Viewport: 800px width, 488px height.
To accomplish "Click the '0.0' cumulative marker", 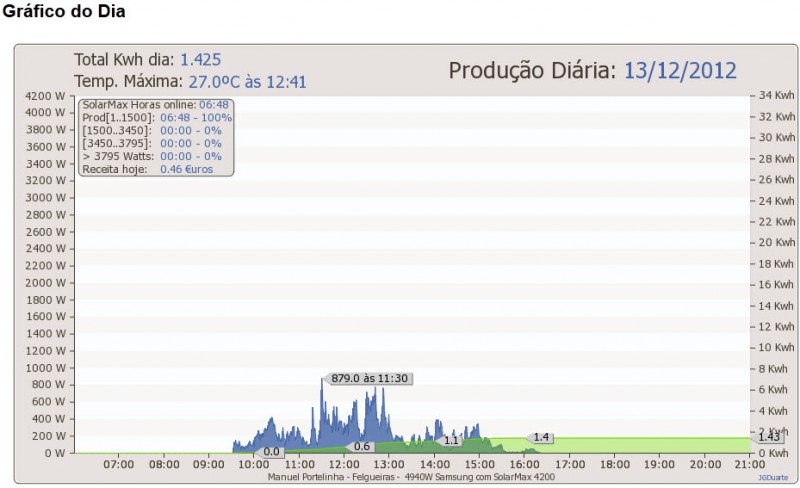I will click(271, 451).
